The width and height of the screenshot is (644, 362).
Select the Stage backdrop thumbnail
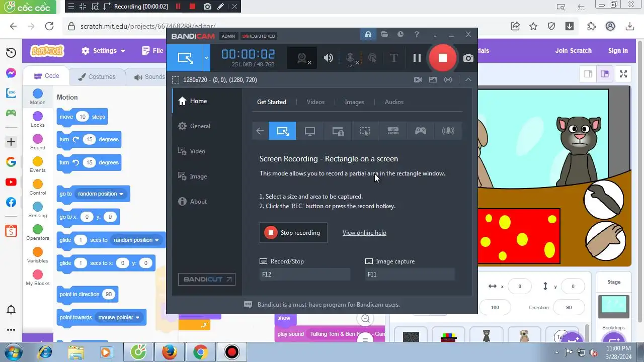point(614,306)
